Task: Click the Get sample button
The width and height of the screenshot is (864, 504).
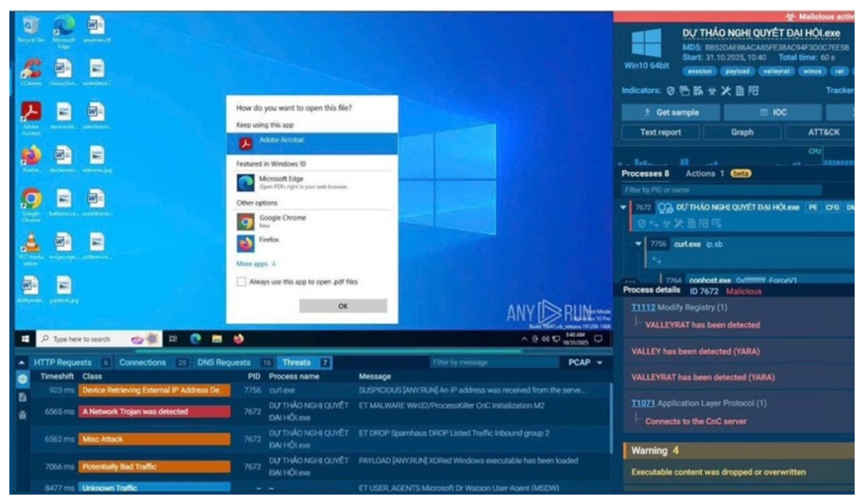Action: pyautogui.click(x=671, y=113)
